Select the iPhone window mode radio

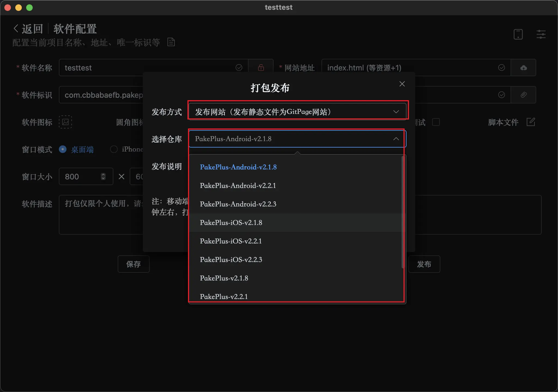click(114, 149)
